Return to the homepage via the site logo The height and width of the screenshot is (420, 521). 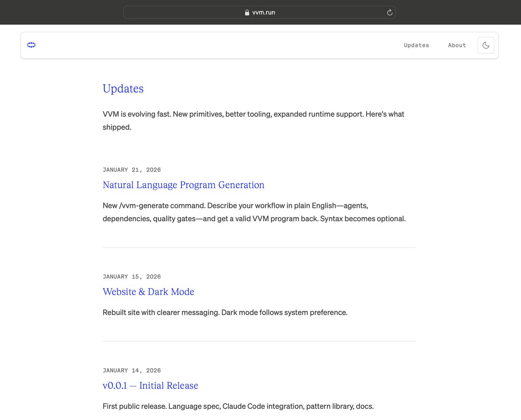(x=31, y=45)
